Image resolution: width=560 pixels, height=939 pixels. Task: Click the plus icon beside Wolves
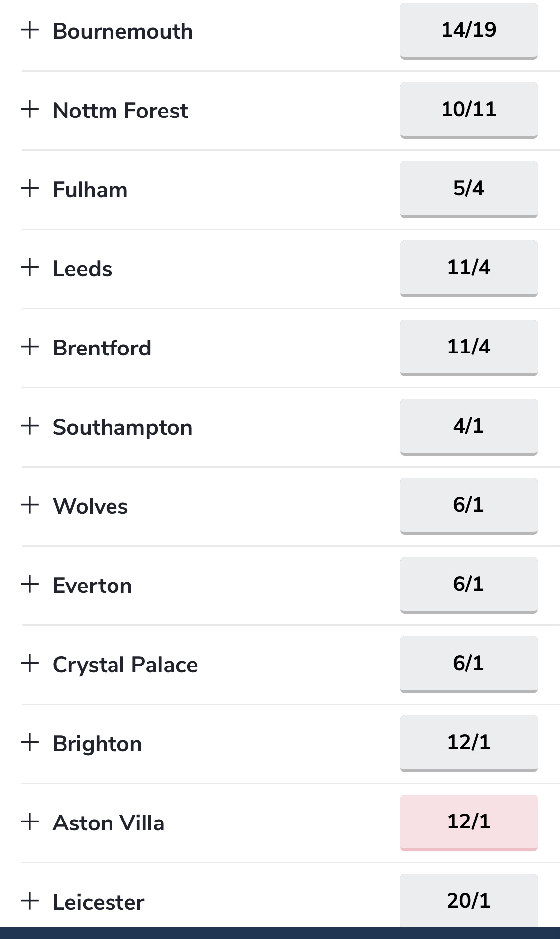click(x=30, y=505)
